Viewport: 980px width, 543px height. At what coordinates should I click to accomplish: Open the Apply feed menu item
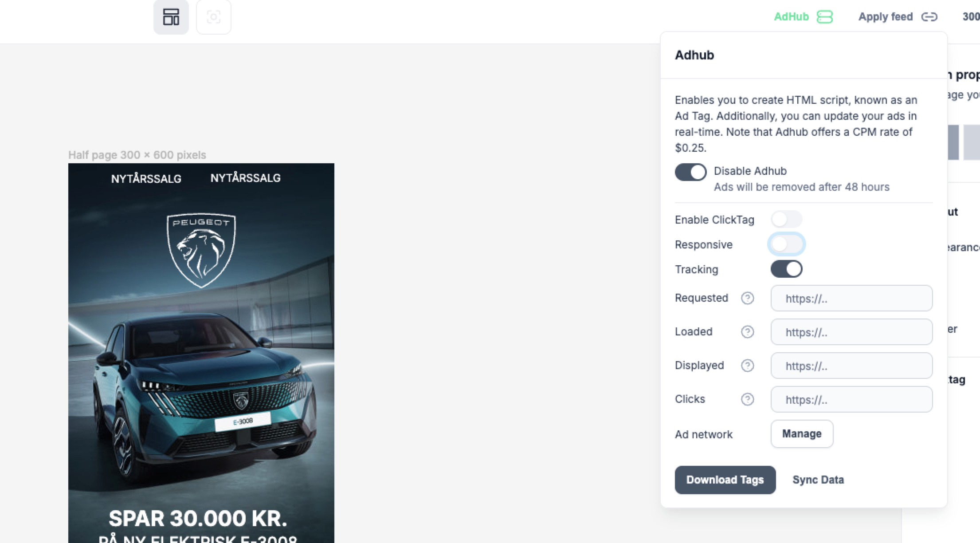point(885,17)
